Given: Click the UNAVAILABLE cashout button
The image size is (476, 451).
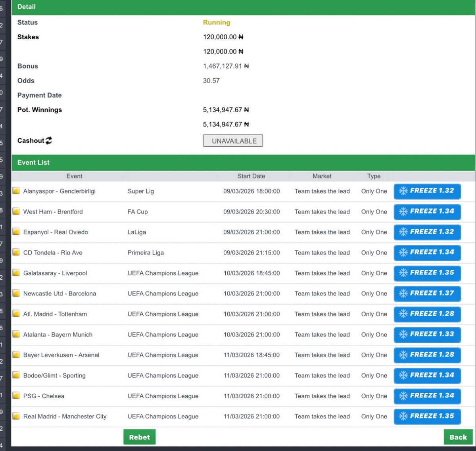Looking at the screenshot, I should (233, 141).
